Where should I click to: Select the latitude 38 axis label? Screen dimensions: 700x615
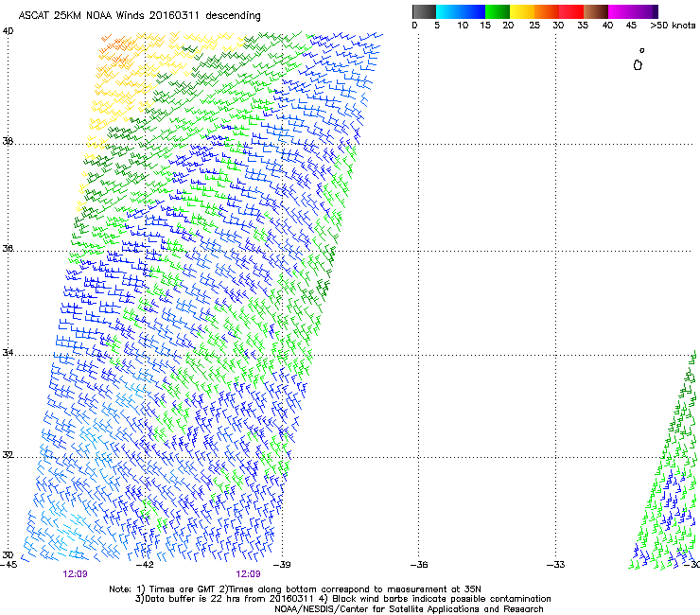click(8, 141)
